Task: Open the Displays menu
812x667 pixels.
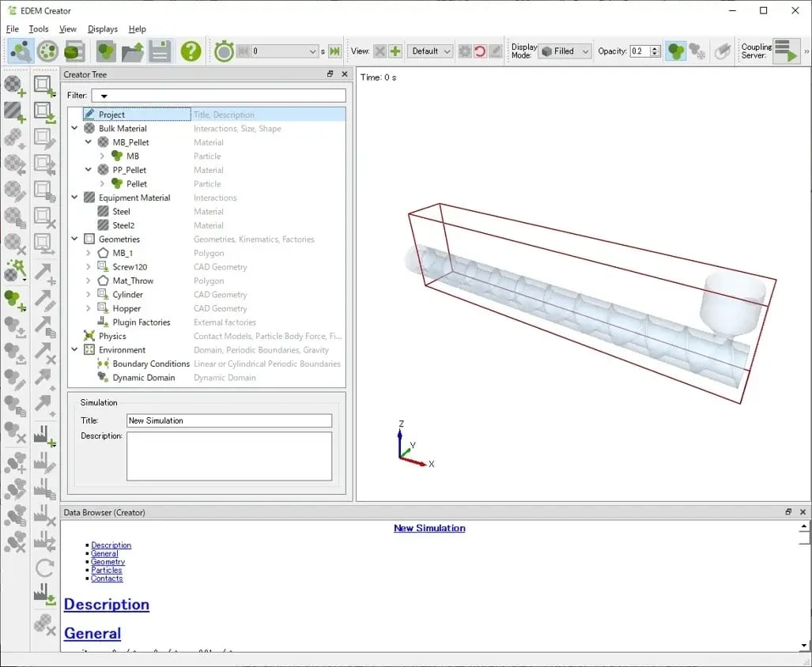Action: (103, 29)
